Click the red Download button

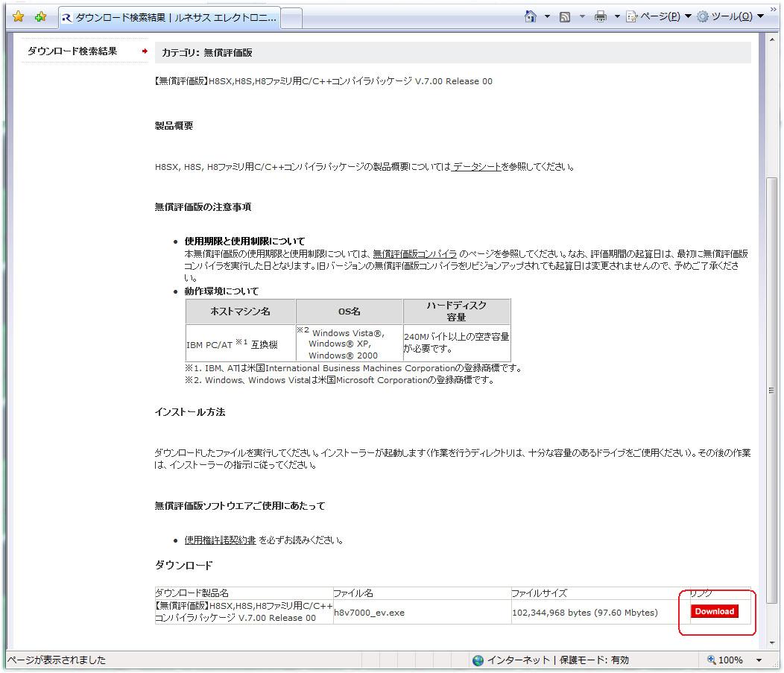pos(714,612)
